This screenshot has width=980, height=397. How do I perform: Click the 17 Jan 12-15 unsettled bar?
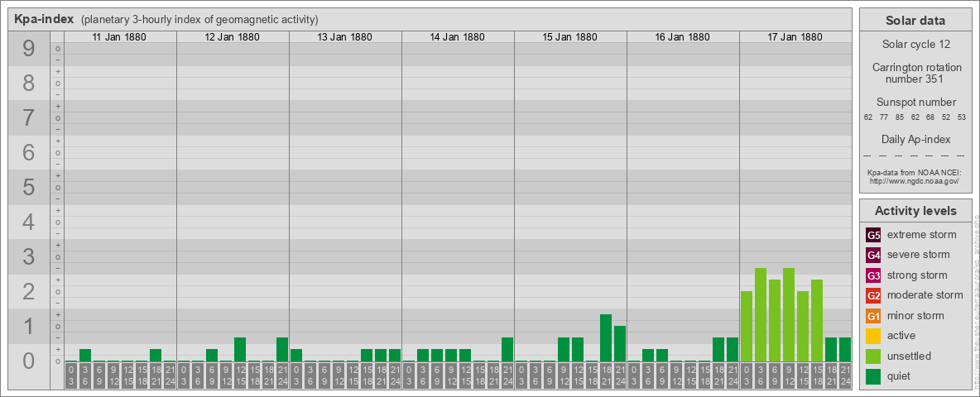point(803,327)
